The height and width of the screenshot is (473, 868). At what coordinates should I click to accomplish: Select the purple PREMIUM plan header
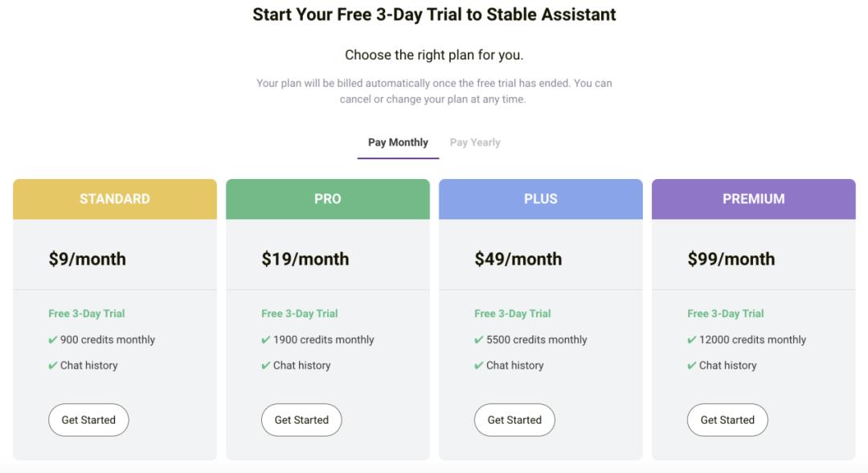click(754, 199)
